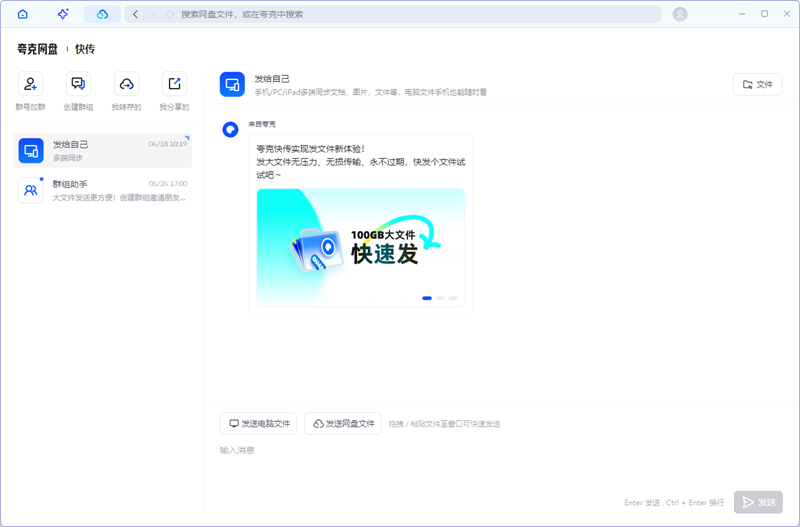The image size is (800, 527).
Task: Click the search bar for 网盘 files
Action: pos(393,14)
